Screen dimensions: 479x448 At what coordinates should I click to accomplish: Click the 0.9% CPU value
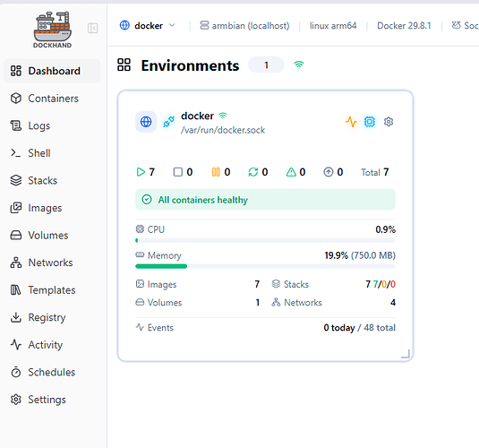[x=385, y=229]
